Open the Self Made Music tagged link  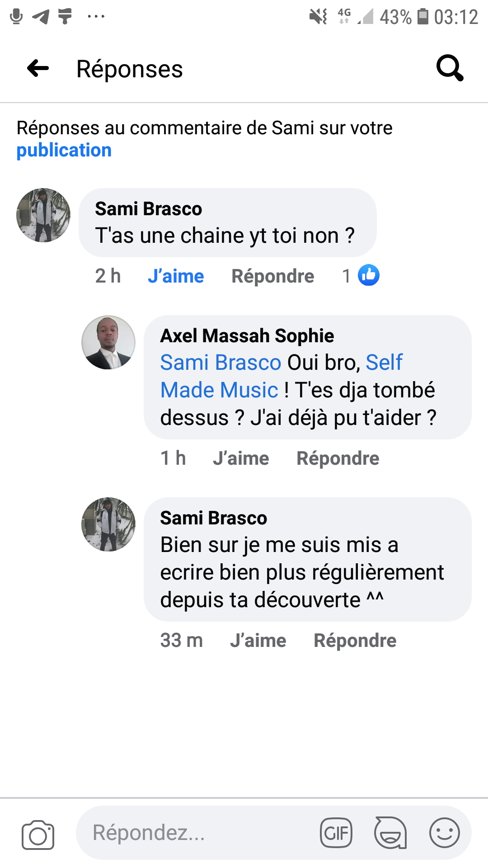281,376
